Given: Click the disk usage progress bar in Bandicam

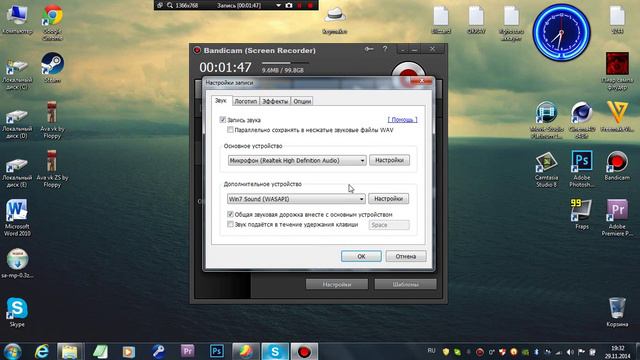Looking at the screenshot, I should tap(285, 63).
